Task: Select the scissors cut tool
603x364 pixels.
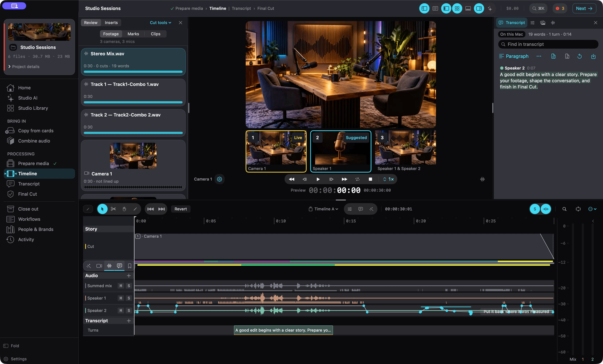Action: [x=113, y=209]
